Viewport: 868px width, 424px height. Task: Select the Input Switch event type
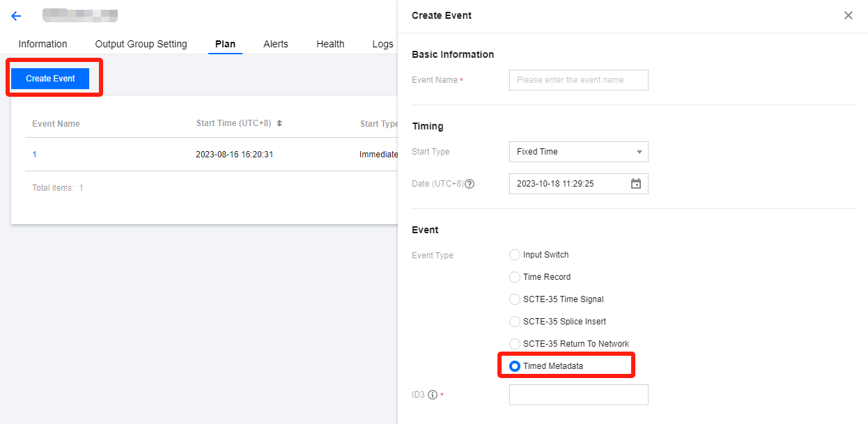pyautogui.click(x=515, y=255)
